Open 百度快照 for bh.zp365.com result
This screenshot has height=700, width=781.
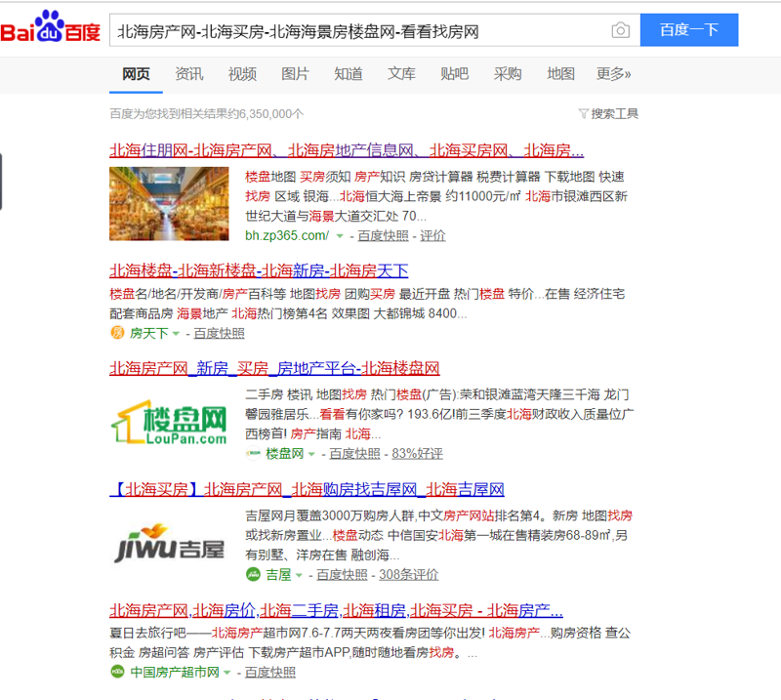click(383, 235)
